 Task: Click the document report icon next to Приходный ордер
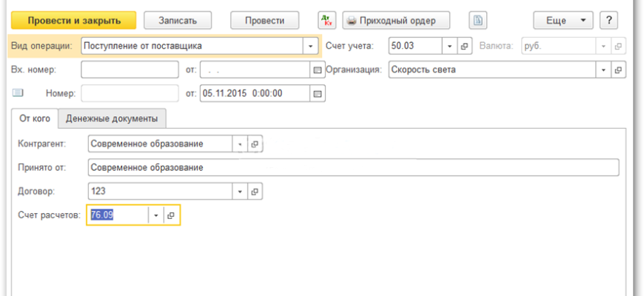479,20
